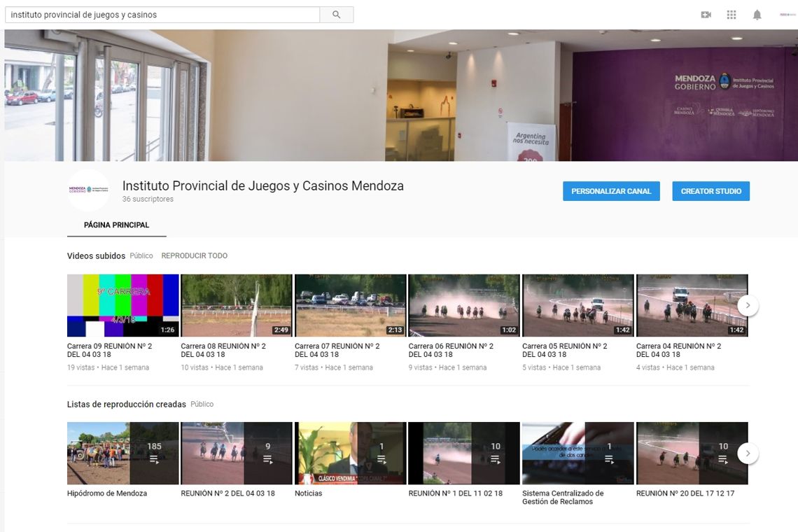Click the playlist icon on REUNIÓN Nº 2 DEL 04 03 18
This screenshot has width=798, height=532.
(267, 460)
